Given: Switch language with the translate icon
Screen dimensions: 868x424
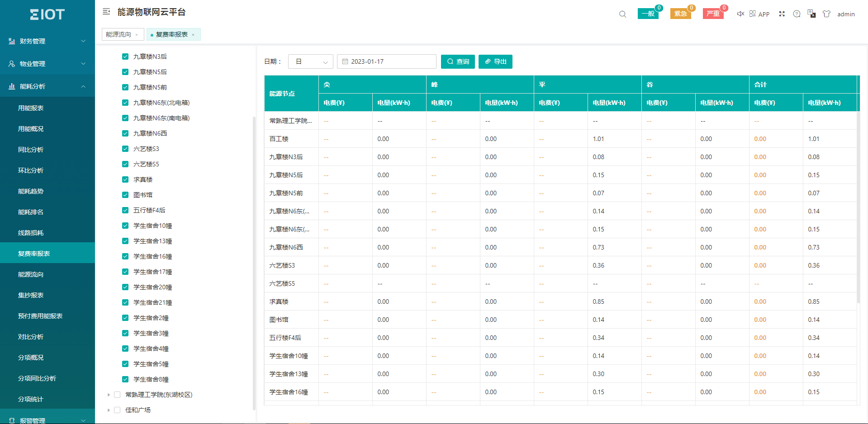Looking at the screenshot, I should (811, 14).
